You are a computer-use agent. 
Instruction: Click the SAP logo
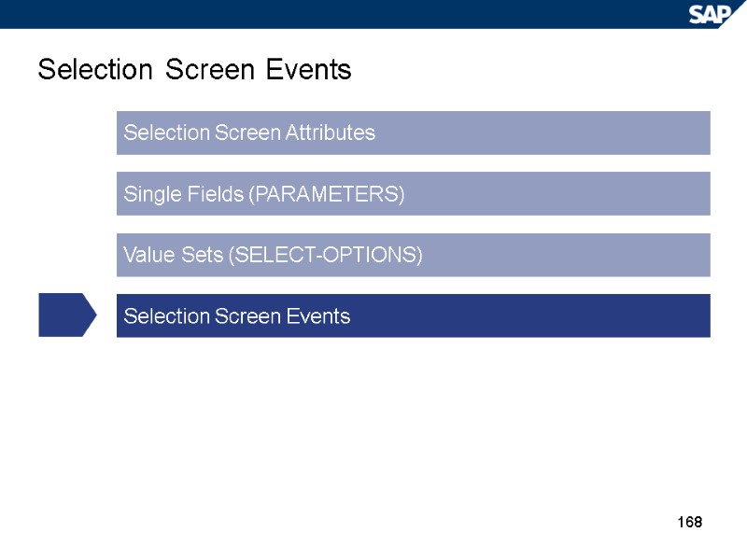[715, 14]
